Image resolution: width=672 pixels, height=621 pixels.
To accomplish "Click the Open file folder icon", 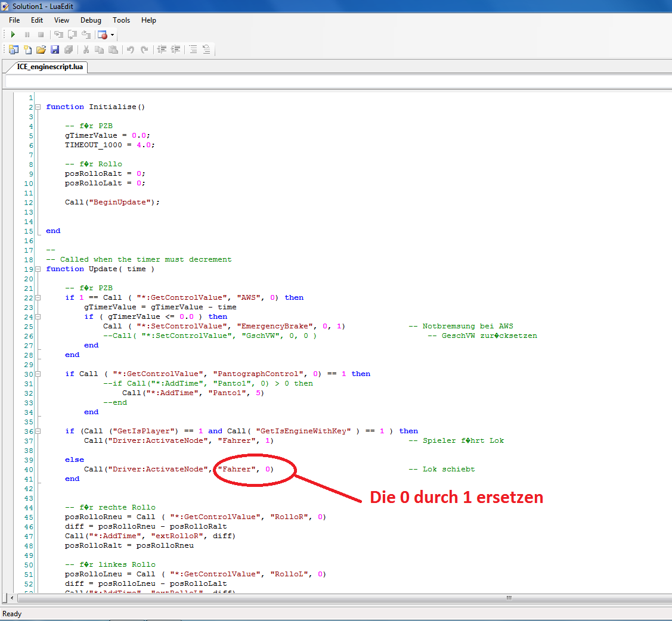I will (x=41, y=50).
